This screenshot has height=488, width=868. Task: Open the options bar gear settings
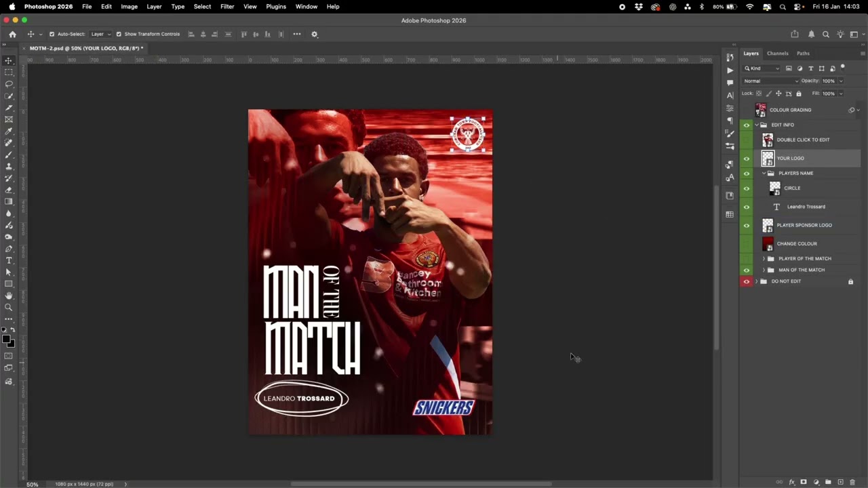(x=314, y=34)
